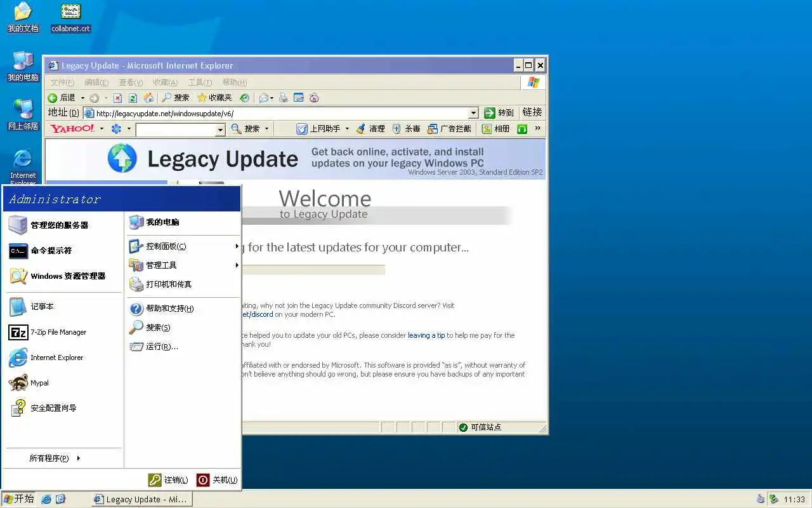812x508 pixels.
Task: Open the Yahoo search box dropdown arrow
Action: click(221, 130)
